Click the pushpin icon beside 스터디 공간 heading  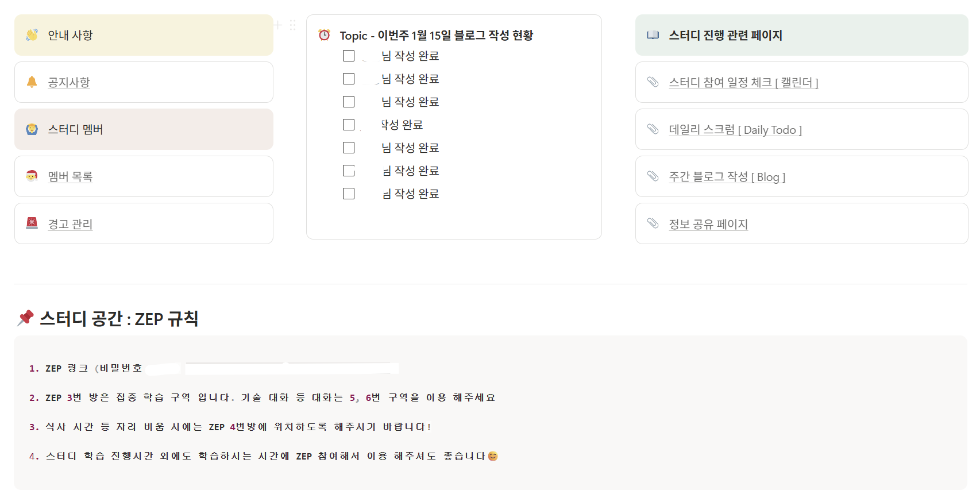pos(26,318)
